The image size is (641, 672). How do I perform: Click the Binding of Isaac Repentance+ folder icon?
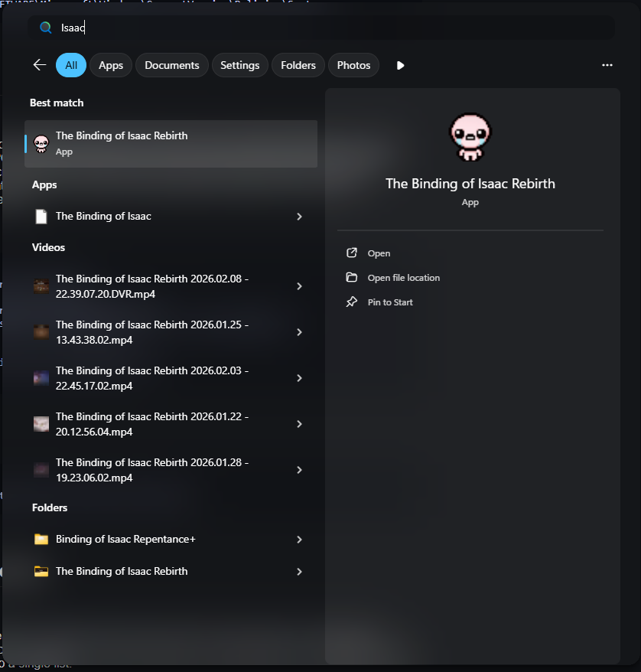point(41,540)
